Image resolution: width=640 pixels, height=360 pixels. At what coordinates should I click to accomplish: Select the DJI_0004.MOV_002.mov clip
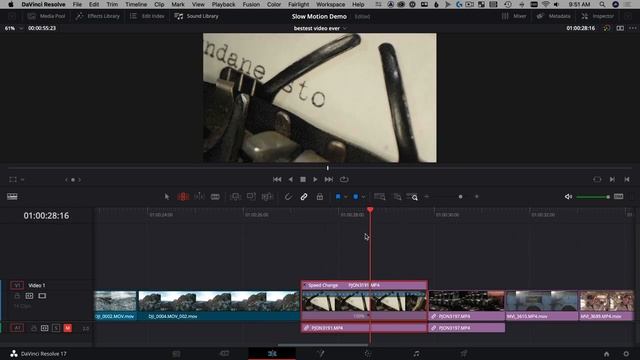[x=219, y=305]
